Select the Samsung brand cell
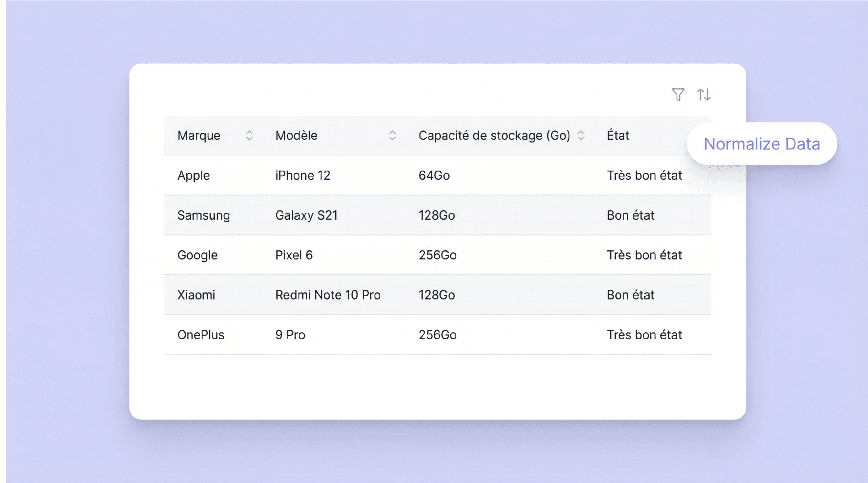The width and height of the screenshot is (868, 483). 203,215
